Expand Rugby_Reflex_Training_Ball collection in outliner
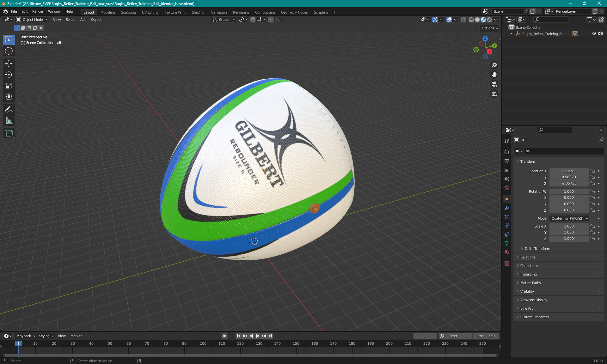 pyautogui.click(x=512, y=33)
